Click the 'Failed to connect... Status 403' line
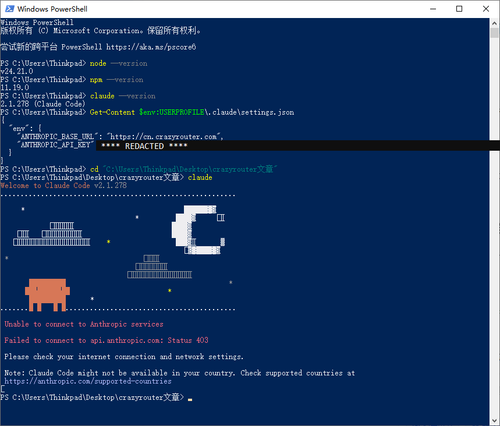 click(x=106, y=340)
